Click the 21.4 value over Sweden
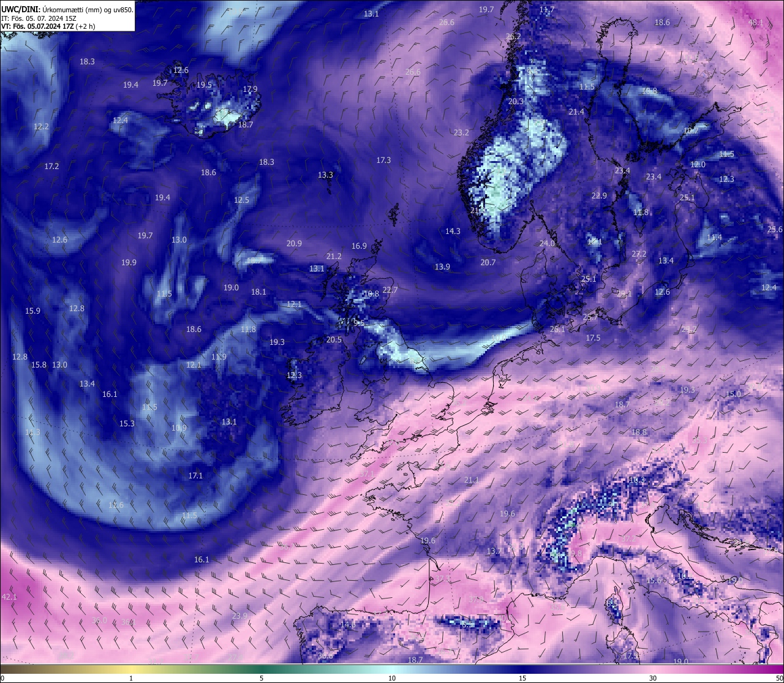 click(576, 112)
